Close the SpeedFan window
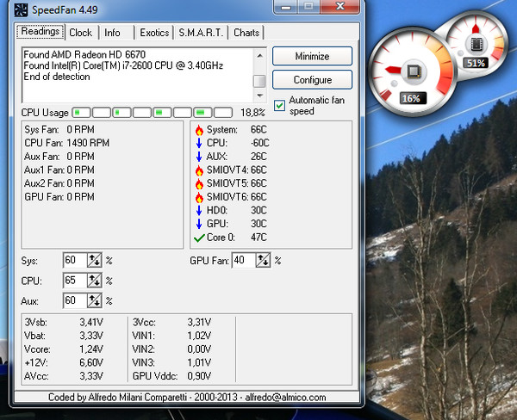 point(340,7)
